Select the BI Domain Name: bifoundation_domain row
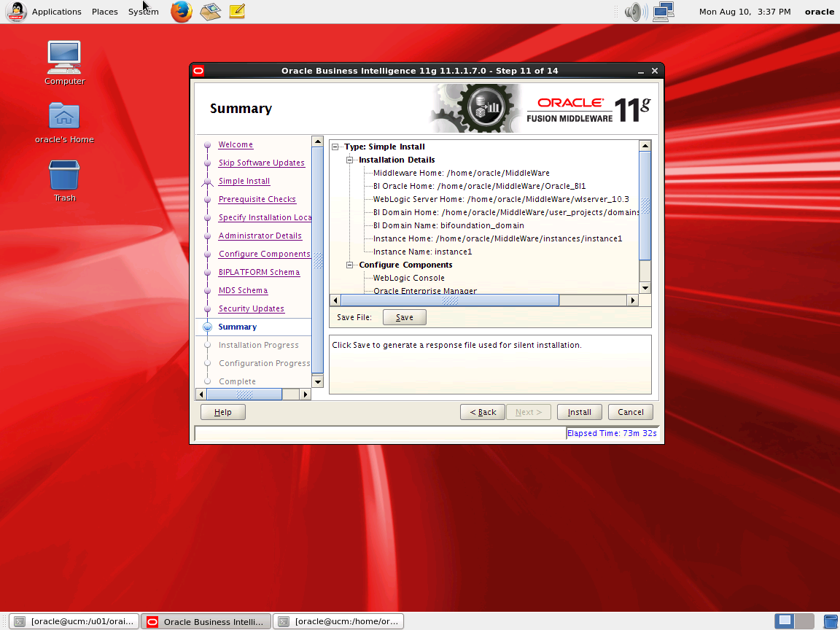 [x=448, y=225]
